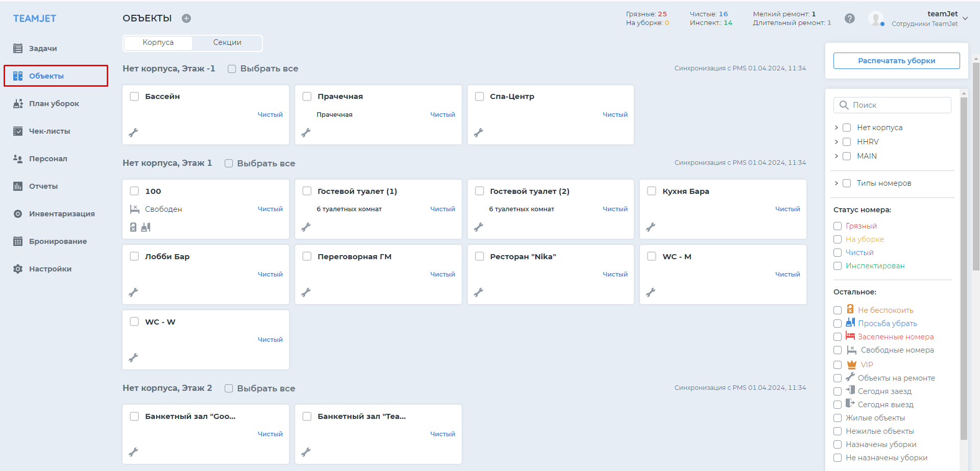
Task: Click Чистый status on Кухня Бара card
Action: tap(787, 209)
